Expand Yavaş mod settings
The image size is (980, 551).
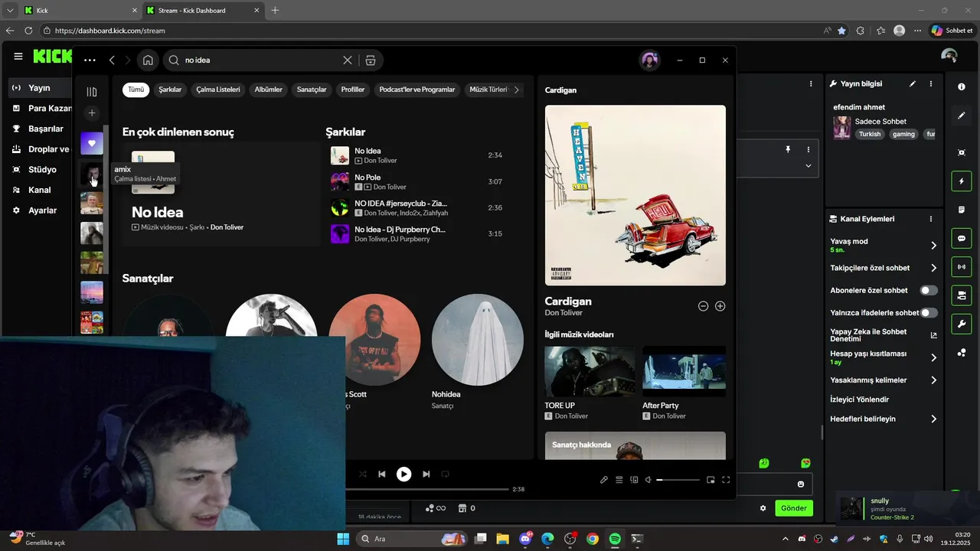pos(933,246)
